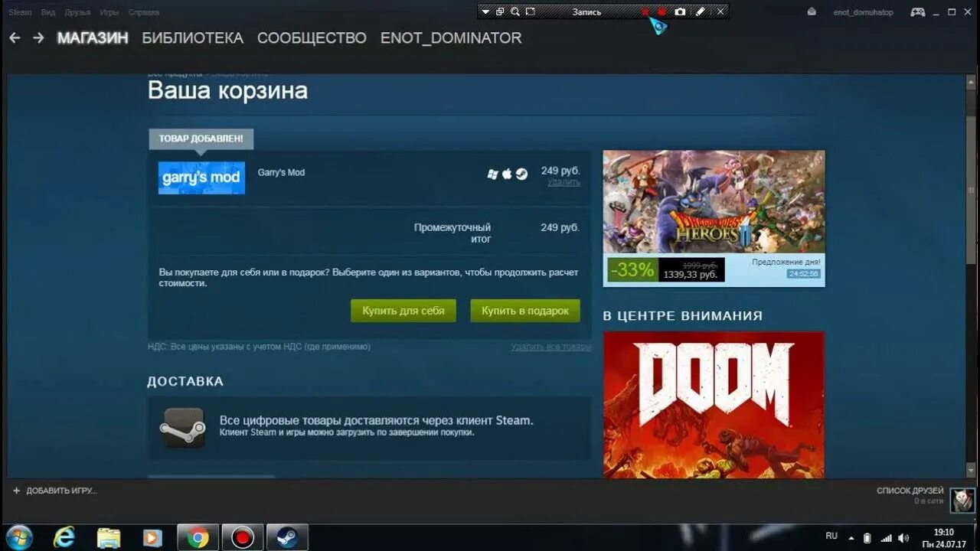
Task: Open File Explorer from taskbar
Action: [109, 538]
